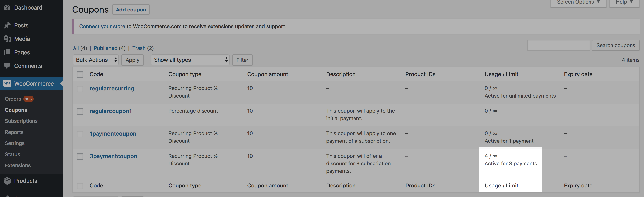
Task: Open the Bulk Actions dropdown
Action: [x=96, y=60]
